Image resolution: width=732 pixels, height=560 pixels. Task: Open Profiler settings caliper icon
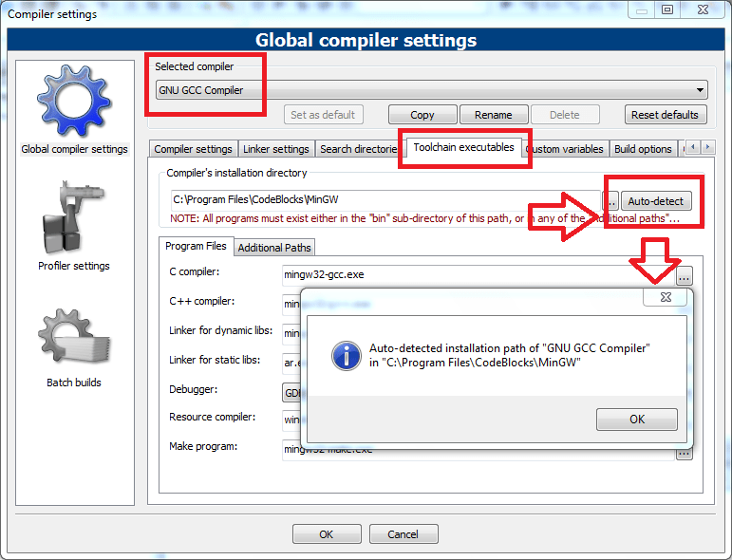pyautogui.click(x=73, y=217)
